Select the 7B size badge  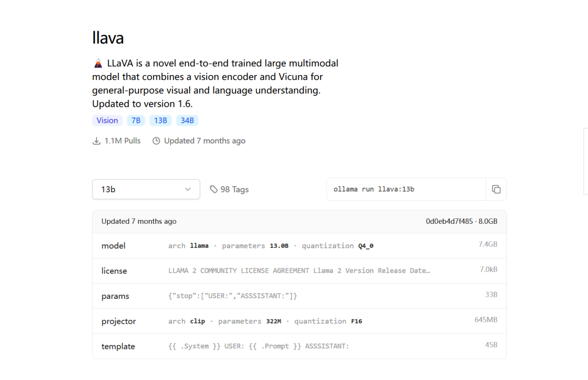coord(136,121)
